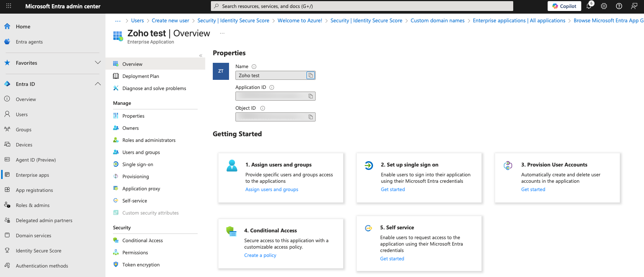Open the feedback icon in top bar
The image size is (644, 277).
(634, 6)
